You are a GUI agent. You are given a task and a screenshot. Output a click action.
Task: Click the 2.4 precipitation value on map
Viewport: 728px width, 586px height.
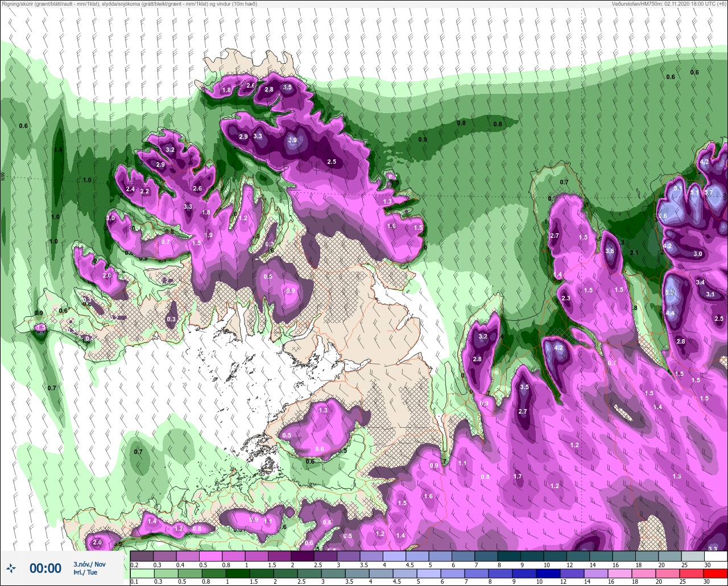[130, 189]
